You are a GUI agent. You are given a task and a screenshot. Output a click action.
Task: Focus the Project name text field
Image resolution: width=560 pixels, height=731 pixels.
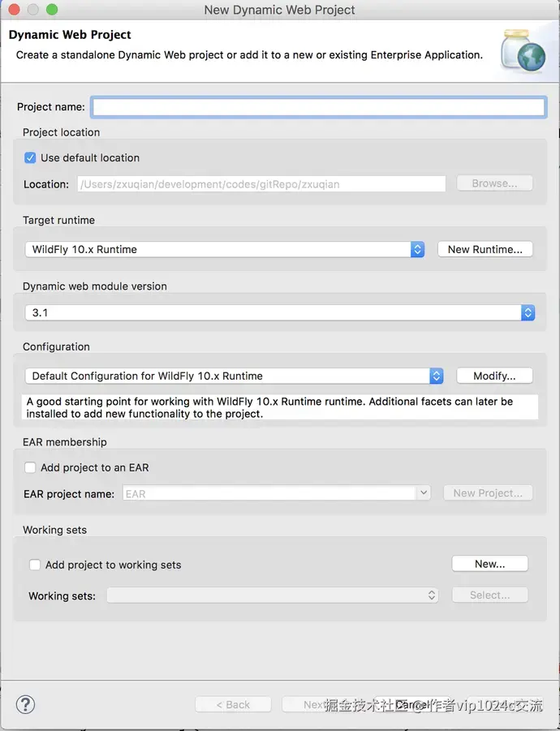click(x=317, y=107)
